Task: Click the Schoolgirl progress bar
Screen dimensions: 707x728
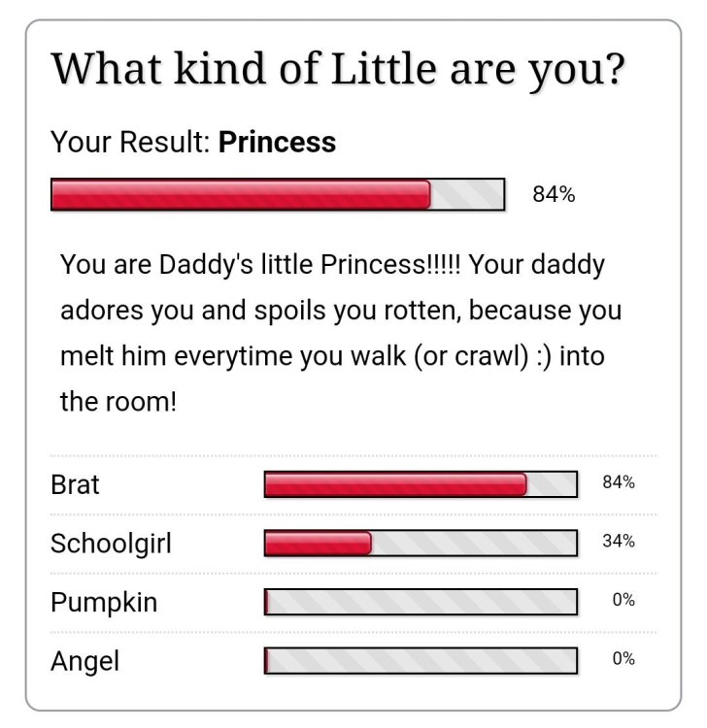Action: point(421,543)
